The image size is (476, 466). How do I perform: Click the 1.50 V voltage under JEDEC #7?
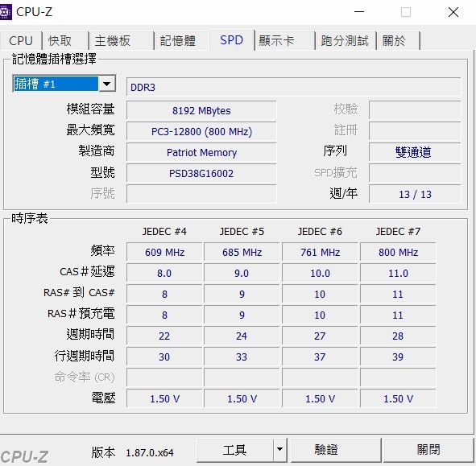[x=398, y=398]
